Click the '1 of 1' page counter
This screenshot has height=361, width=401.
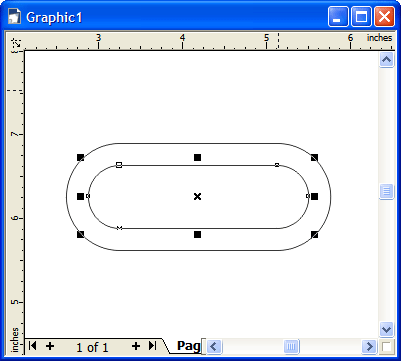[x=92, y=348]
